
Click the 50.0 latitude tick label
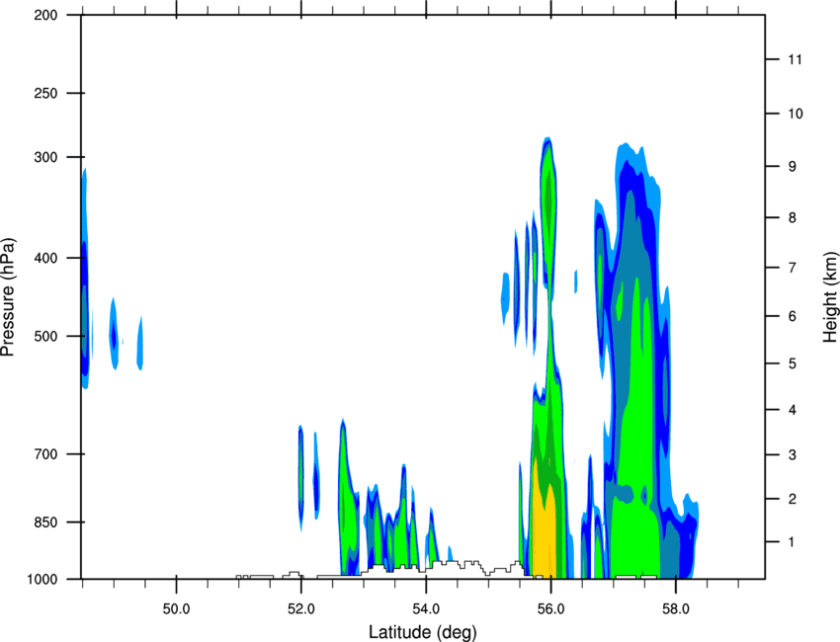pyautogui.click(x=176, y=609)
